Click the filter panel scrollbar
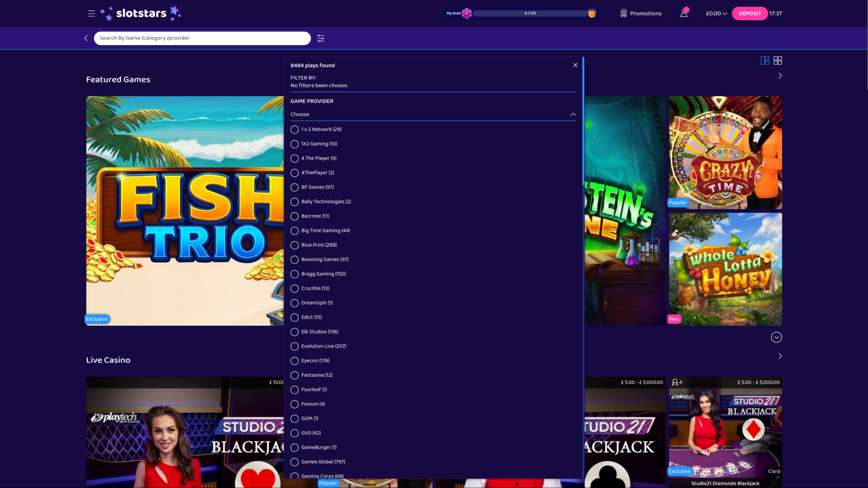The image size is (868, 488). point(583,121)
